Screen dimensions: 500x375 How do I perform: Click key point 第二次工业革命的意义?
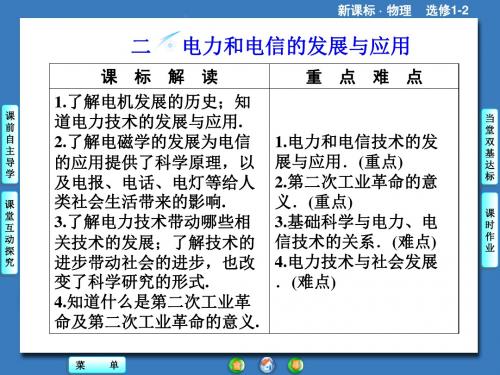(356, 192)
